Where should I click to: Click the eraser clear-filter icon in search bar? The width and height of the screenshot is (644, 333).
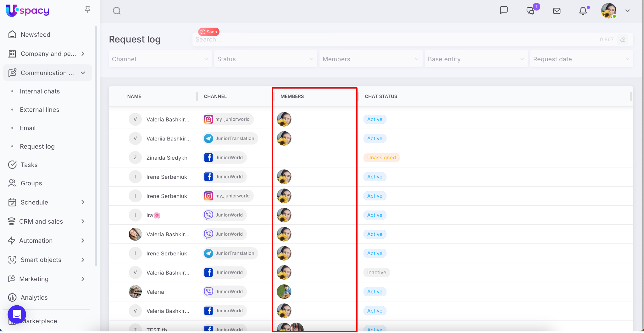coord(623,40)
